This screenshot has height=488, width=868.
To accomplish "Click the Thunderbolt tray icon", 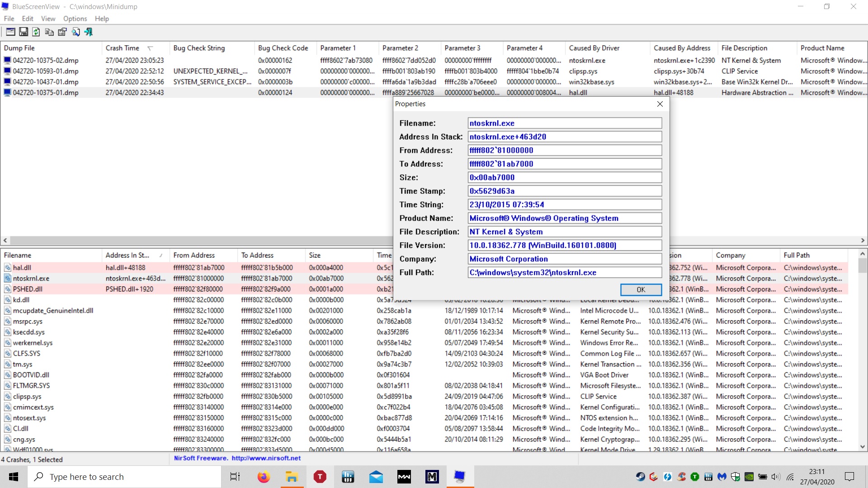I will click(667, 477).
